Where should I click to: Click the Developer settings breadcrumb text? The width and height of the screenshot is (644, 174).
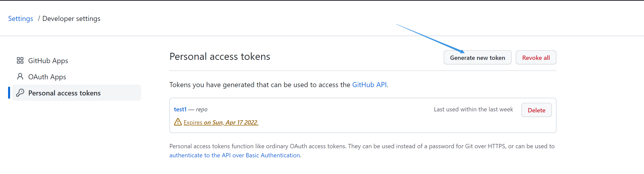(71, 18)
